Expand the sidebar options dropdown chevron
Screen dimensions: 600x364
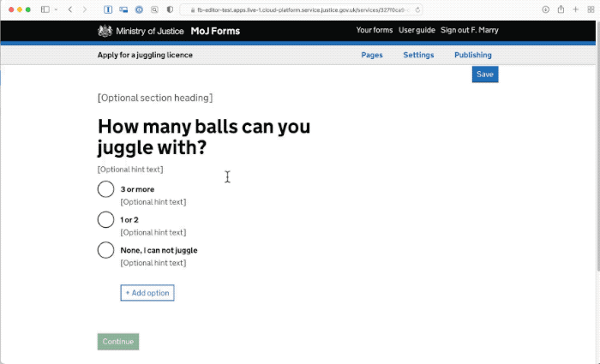[x=56, y=9]
